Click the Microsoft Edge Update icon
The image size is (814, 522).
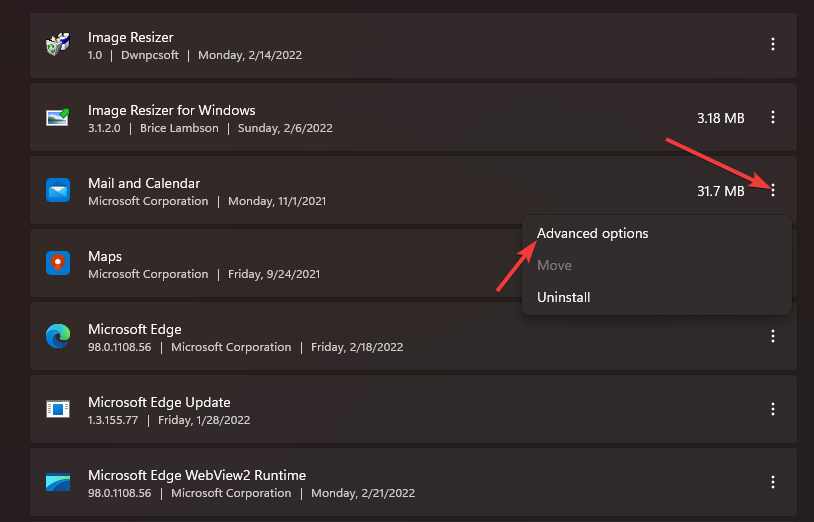[x=57, y=409]
